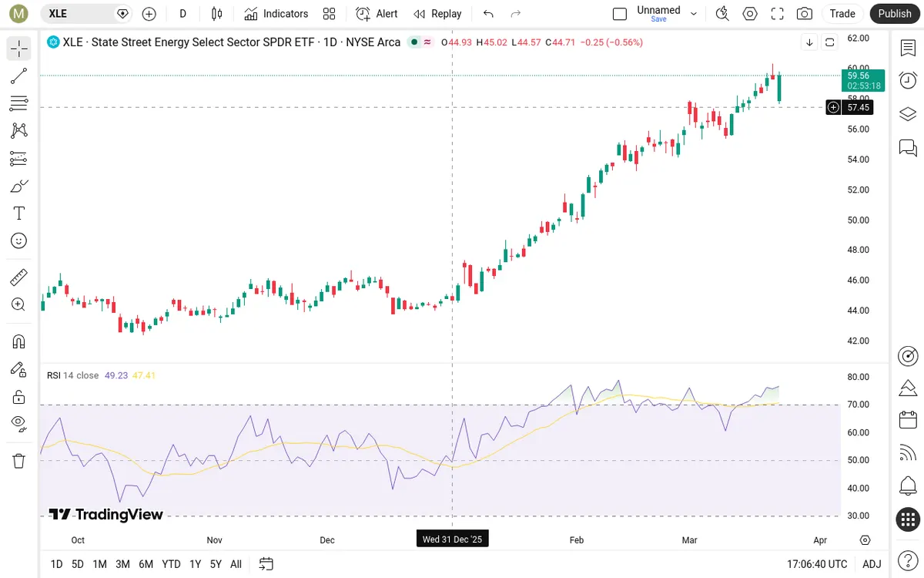Choose the patterns drawing tool
The width and height of the screenshot is (924, 578).
[19, 131]
